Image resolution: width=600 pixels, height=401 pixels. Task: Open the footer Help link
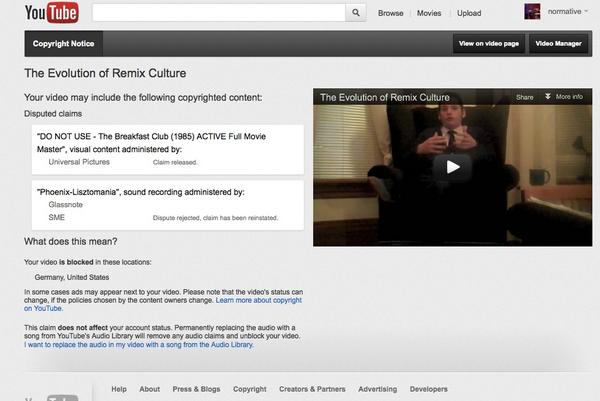[119, 389]
